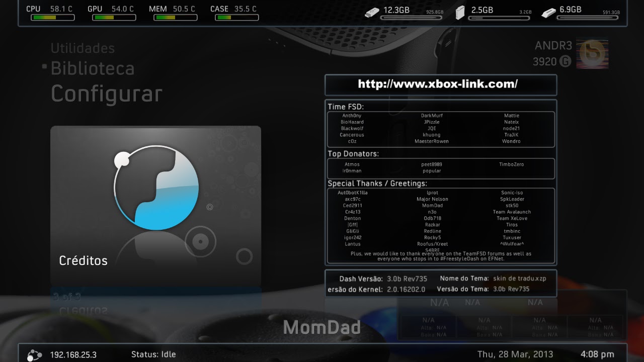The image size is (644, 362).
Task: Open the http://www.xbox-link.com/ link
Action: tap(438, 84)
